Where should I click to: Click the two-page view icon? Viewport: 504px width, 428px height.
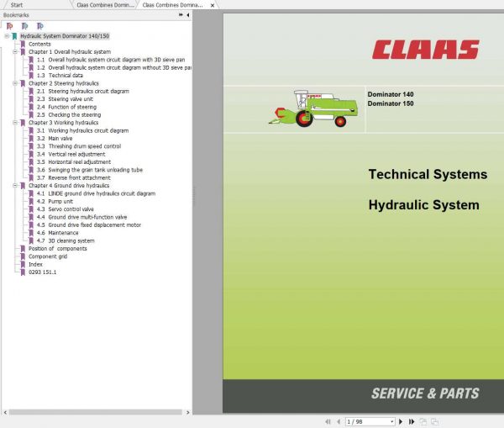[x=434, y=421]
